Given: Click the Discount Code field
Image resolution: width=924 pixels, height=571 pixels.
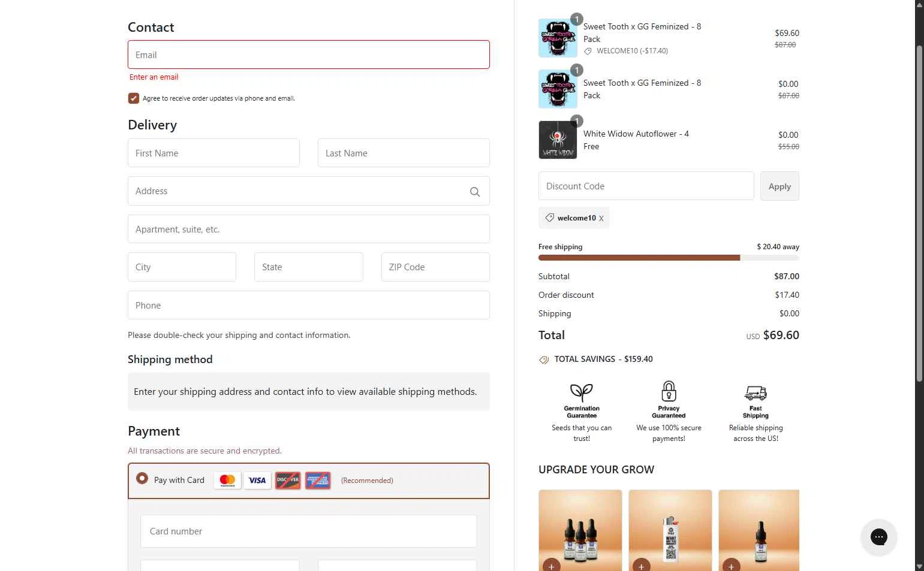Looking at the screenshot, I should [646, 186].
